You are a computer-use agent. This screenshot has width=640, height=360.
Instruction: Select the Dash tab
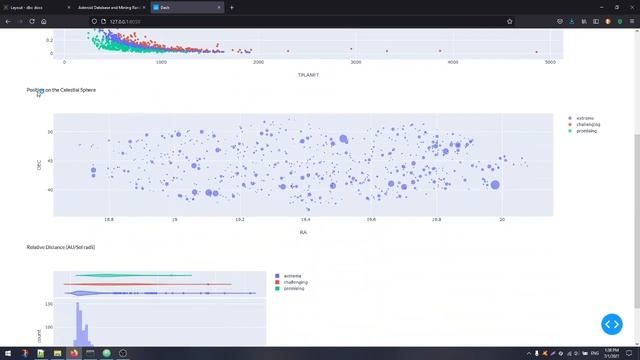(187, 7)
